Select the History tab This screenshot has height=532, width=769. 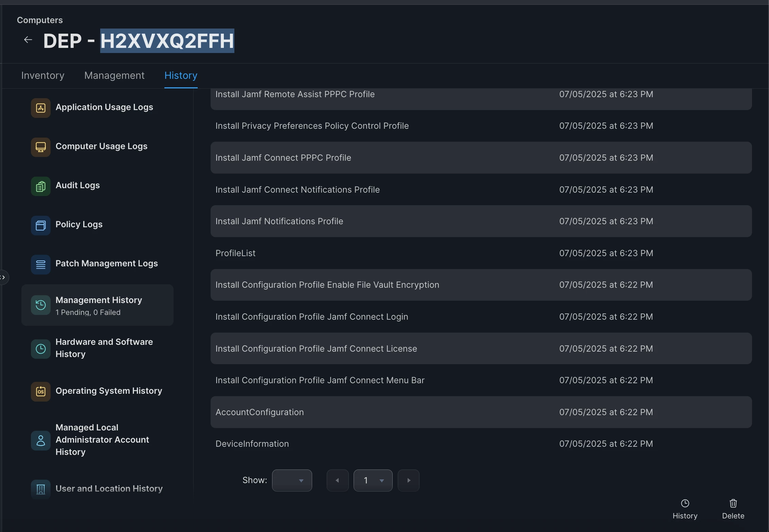click(181, 75)
